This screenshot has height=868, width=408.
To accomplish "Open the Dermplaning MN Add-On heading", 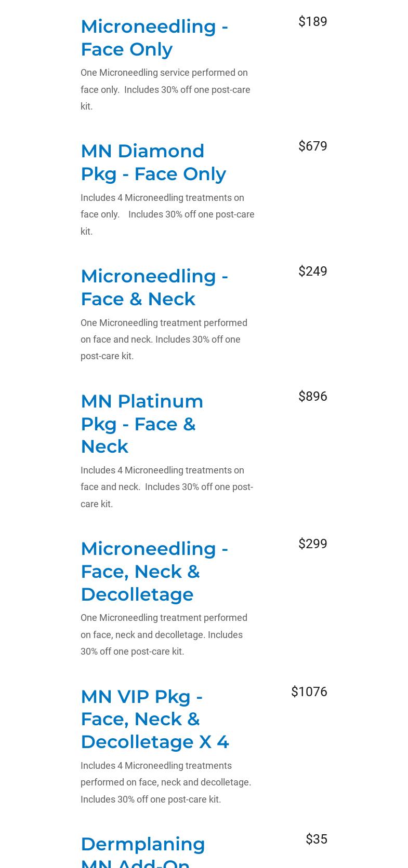I will [143, 851].
